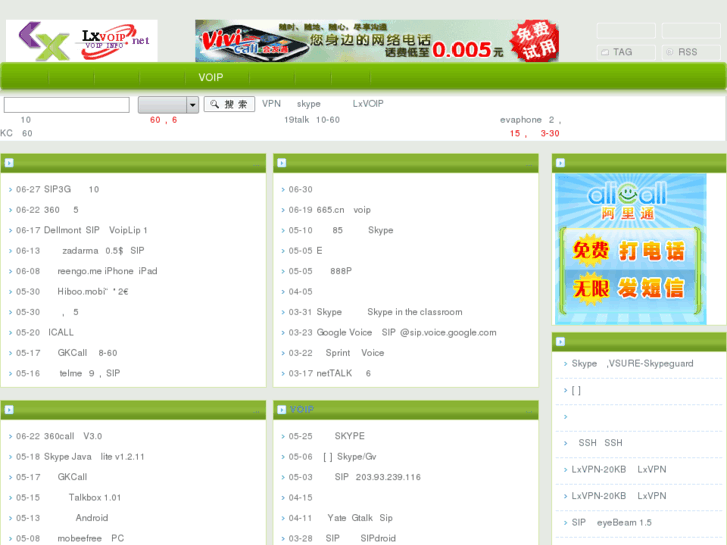The width and height of the screenshot is (727, 545).
Task: Click the LxVOIP hot keyword link
Action: click(x=368, y=103)
